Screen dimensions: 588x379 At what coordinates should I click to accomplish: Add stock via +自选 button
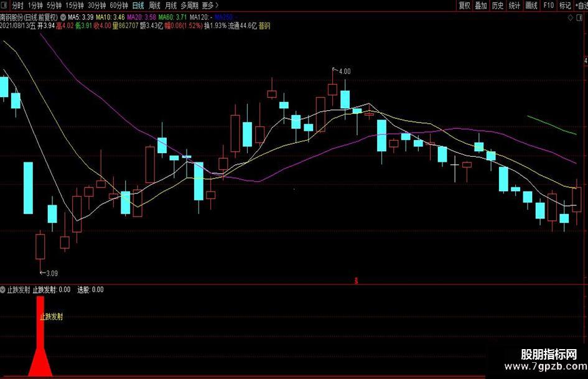(581, 5)
